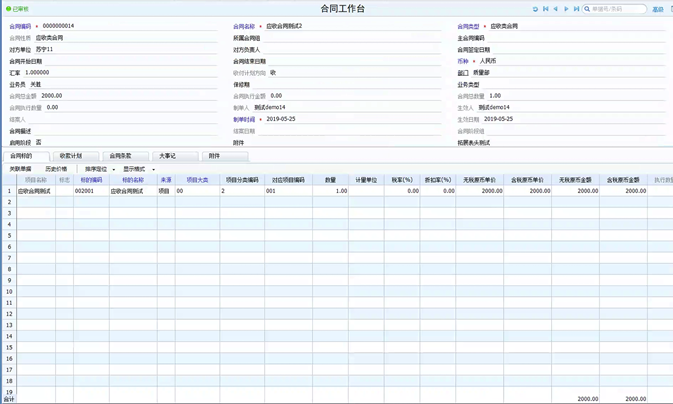The width and height of the screenshot is (673, 404).
Task: Click the 标的编码 column header
Action: point(91,180)
